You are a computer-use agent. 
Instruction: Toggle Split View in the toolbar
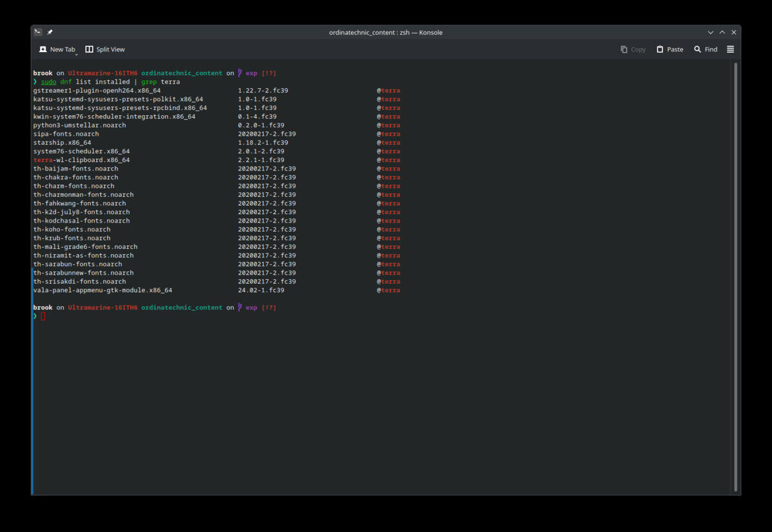click(105, 49)
